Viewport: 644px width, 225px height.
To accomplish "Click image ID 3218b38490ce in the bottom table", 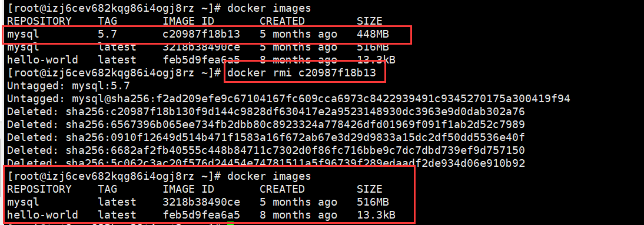I will click(201, 202).
